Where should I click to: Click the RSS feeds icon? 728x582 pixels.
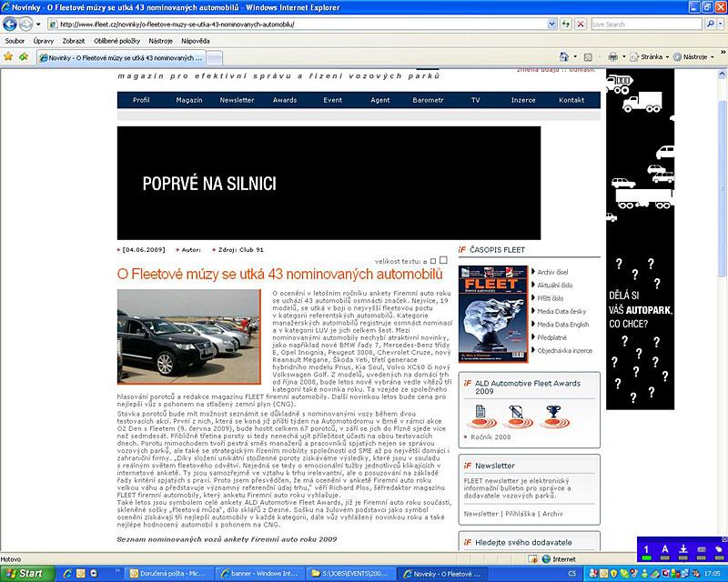pyautogui.click(x=588, y=57)
